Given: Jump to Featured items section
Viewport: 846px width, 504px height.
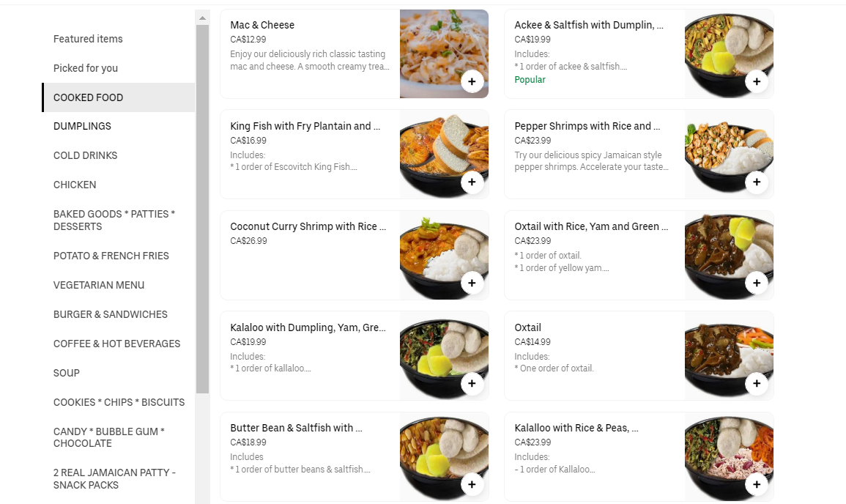Looking at the screenshot, I should (88, 39).
